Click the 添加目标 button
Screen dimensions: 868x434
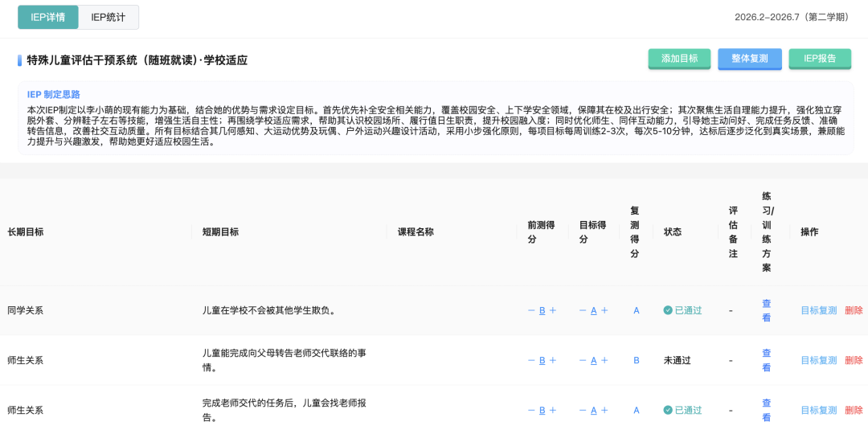click(x=679, y=59)
